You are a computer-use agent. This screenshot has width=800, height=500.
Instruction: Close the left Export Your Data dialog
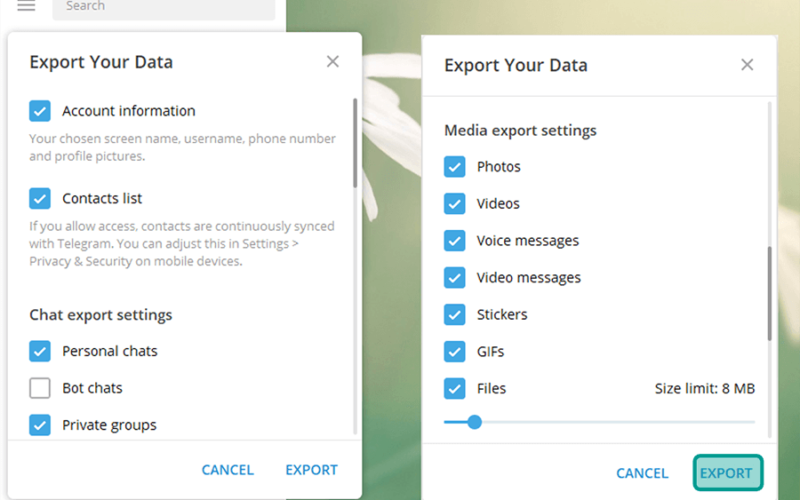point(333,62)
